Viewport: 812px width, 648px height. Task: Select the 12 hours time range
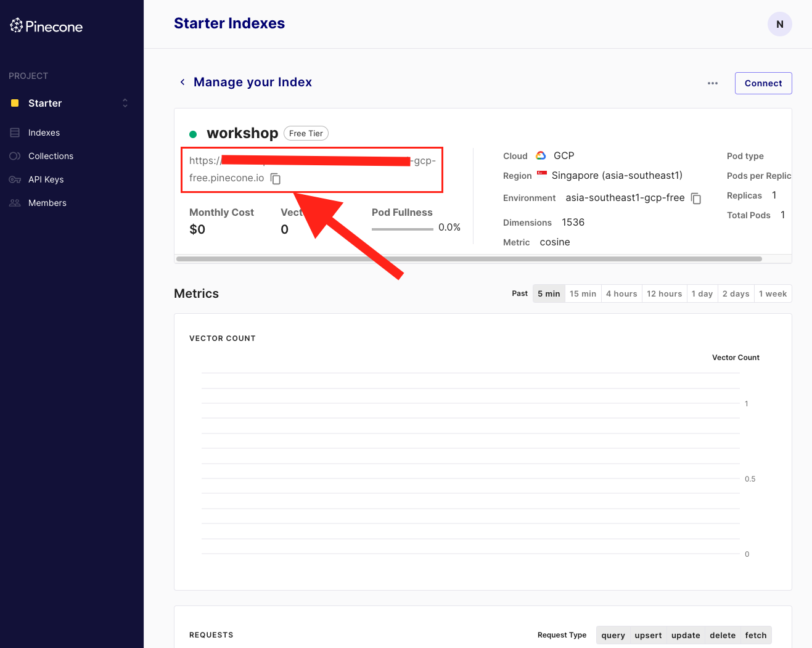click(x=665, y=293)
